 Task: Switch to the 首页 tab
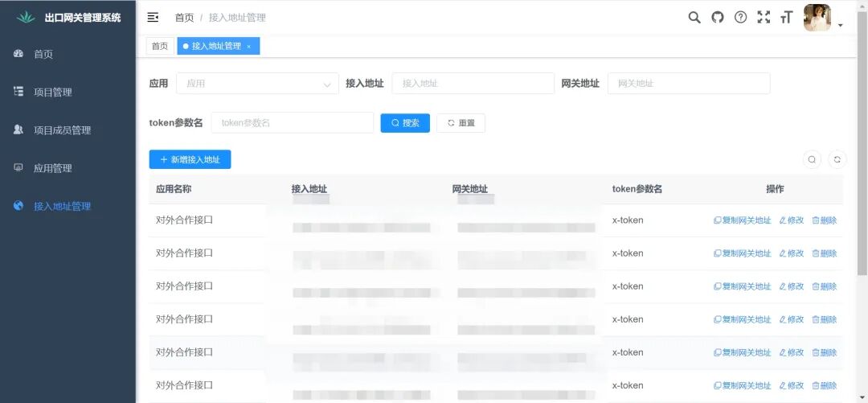point(160,47)
